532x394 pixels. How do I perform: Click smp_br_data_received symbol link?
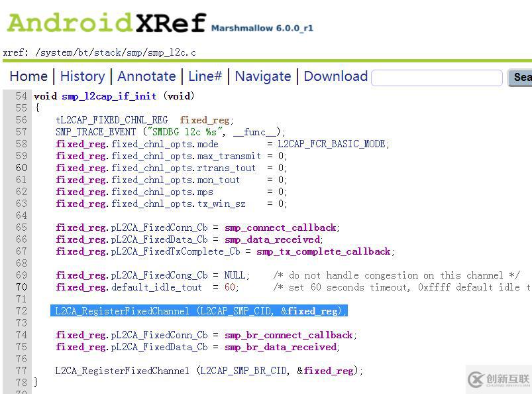pyautogui.click(x=280, y=347)
